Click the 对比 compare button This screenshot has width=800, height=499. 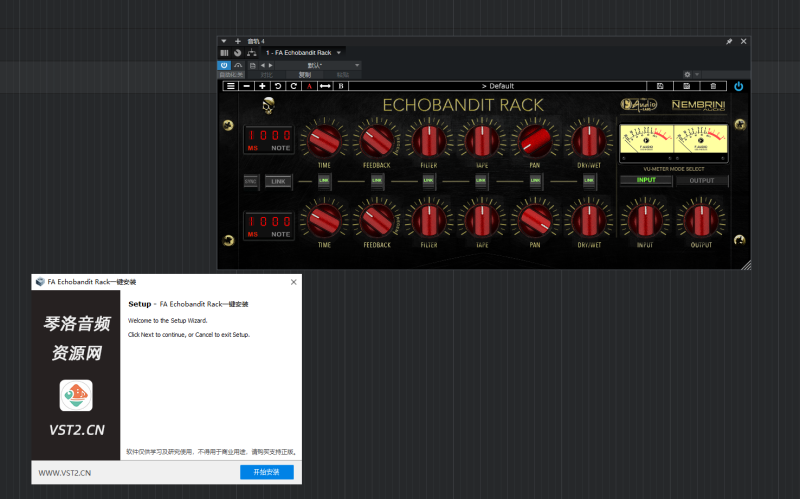266,75
